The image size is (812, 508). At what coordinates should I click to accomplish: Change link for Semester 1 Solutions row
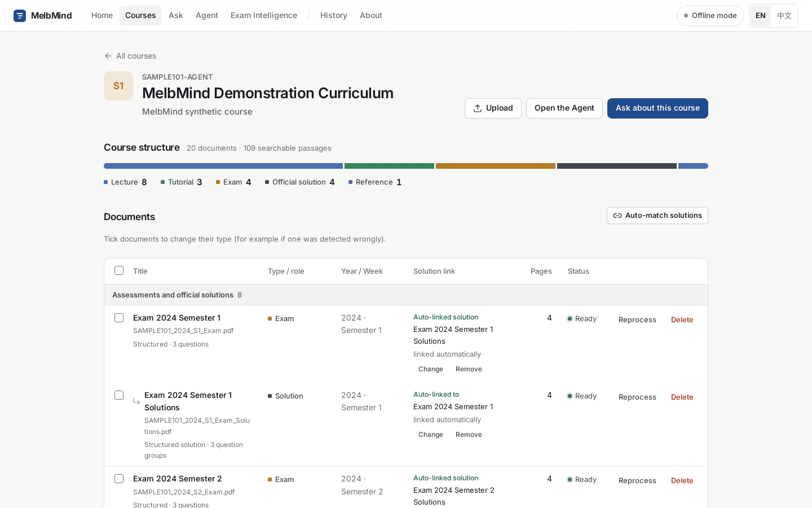tap(431, 435)
